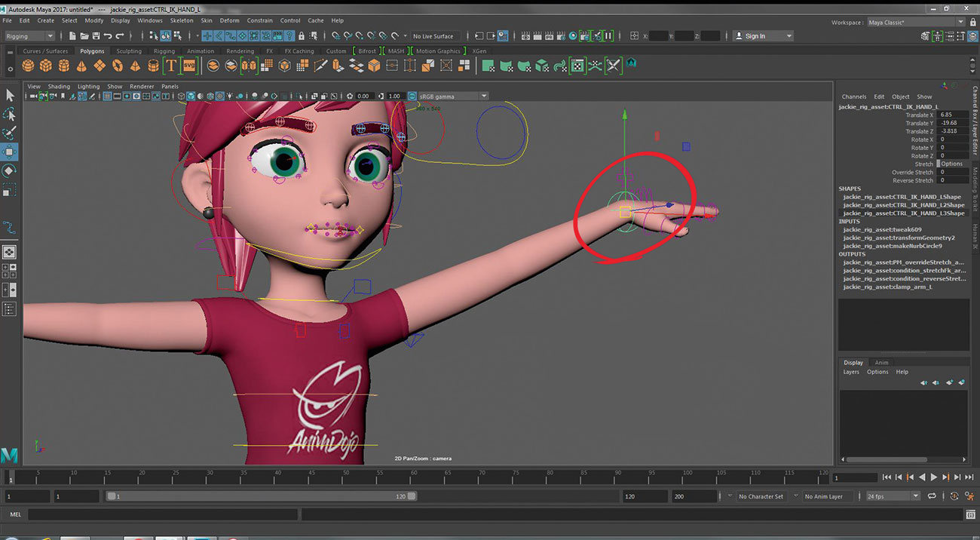Click the pause viewport icon in status line

tap(609, 36)
